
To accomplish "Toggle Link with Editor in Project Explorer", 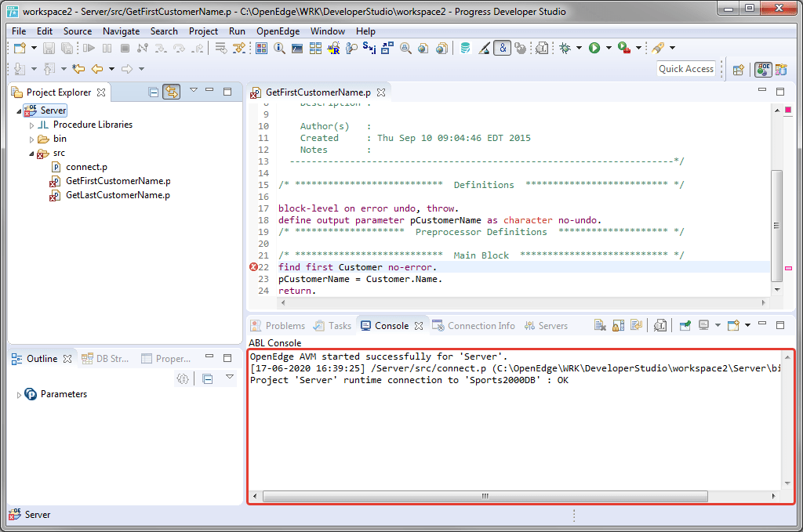I will (x=172, y=92).
